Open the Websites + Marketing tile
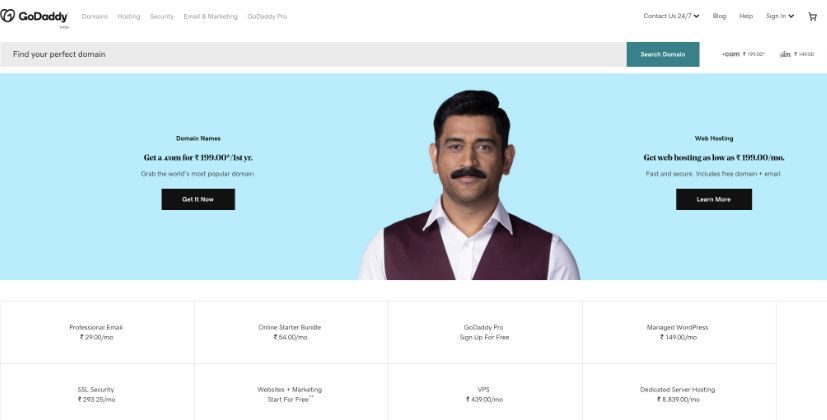This screenshot has height=420, width=827. pyautogui.click(x=291, y=392)
